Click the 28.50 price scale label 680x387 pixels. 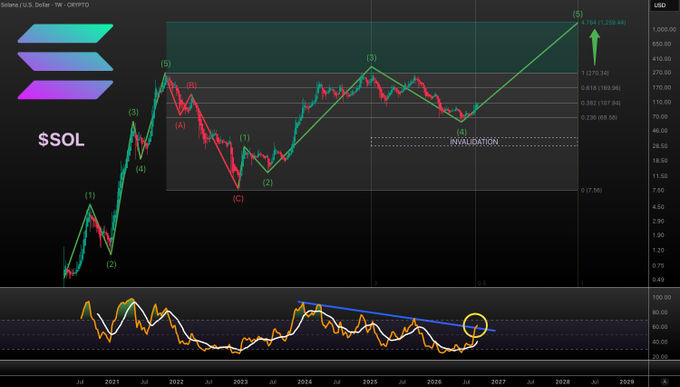coord(660,146)
